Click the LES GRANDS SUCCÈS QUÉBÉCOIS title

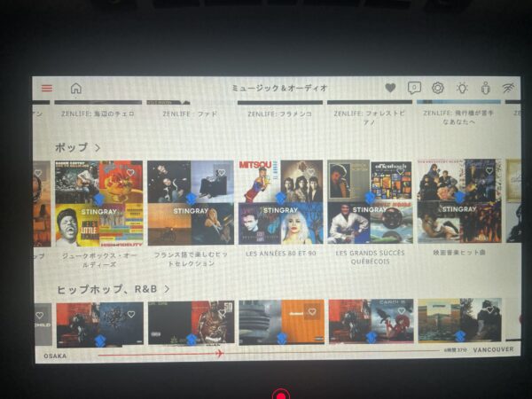click(x=370, y=257)
